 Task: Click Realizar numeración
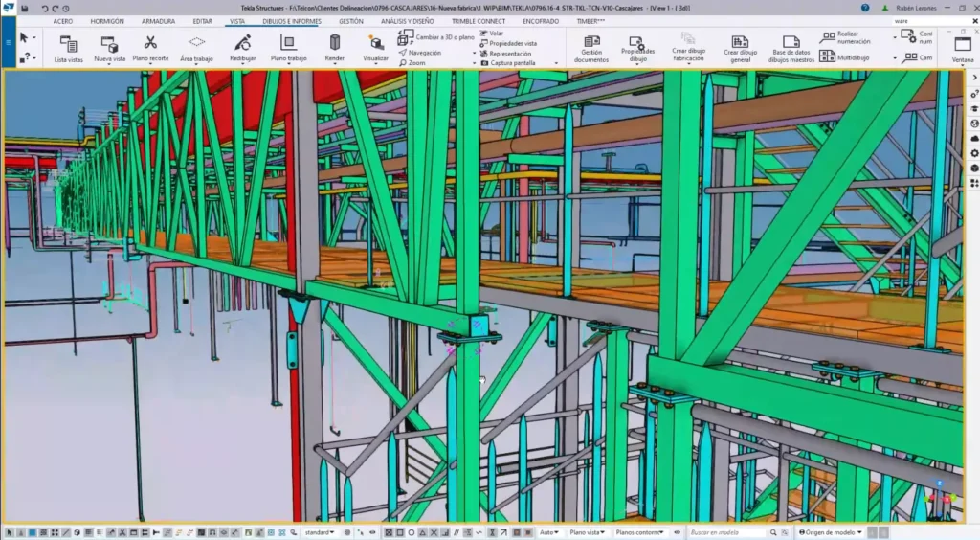846,37
